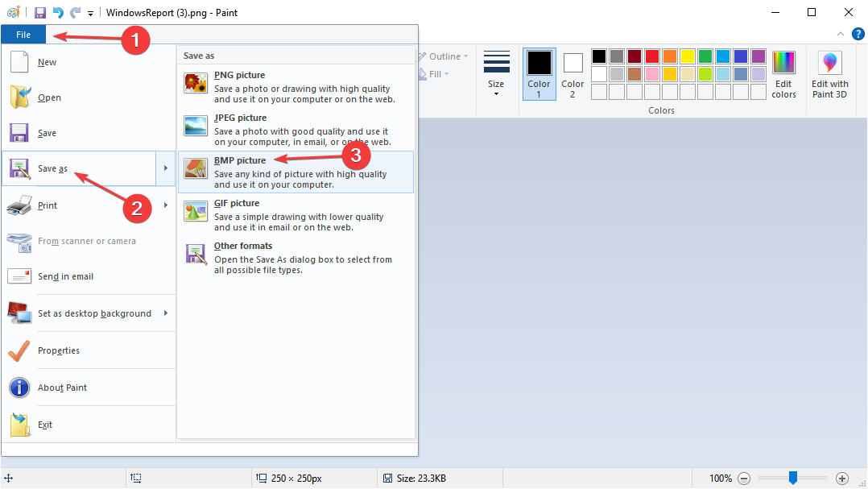868x489 pixels.
Task: Click the Open folder icon
Action: tap(20, 97)
